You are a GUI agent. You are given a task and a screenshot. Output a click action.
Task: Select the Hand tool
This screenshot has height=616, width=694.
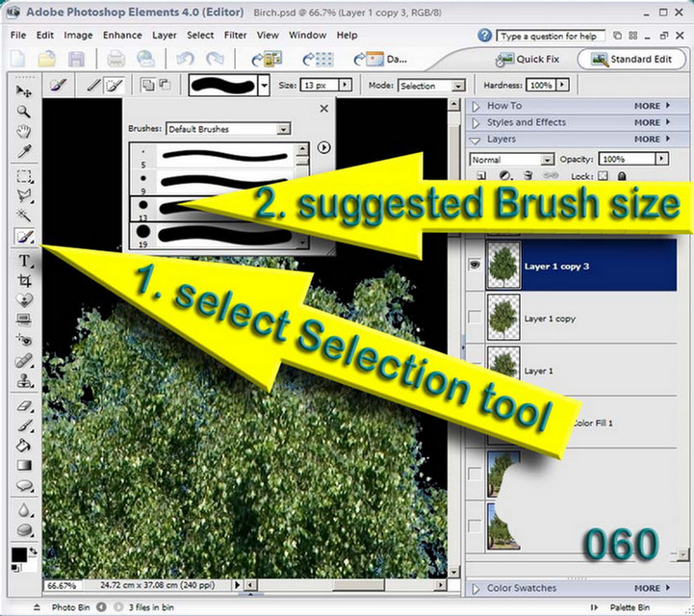[24, 132]
